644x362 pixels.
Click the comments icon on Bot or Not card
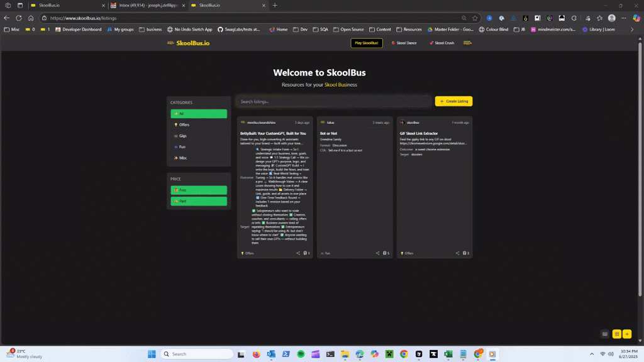click(386, 253)
